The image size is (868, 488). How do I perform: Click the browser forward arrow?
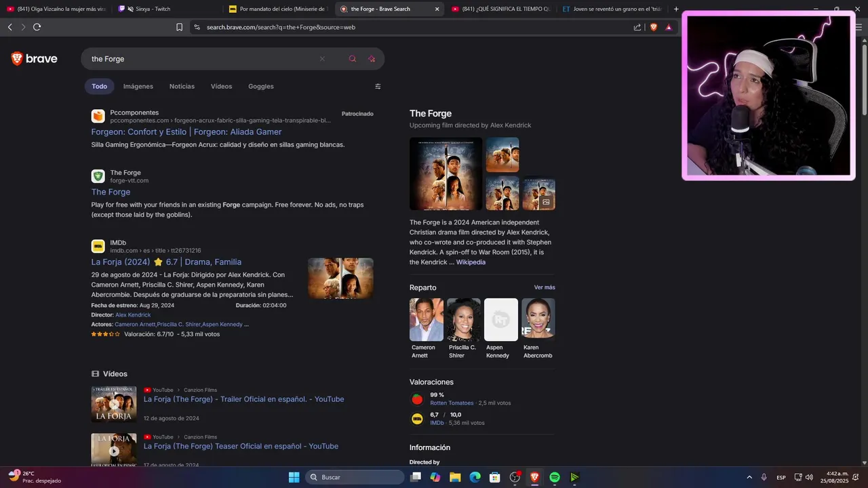click(x=23, y=27)
